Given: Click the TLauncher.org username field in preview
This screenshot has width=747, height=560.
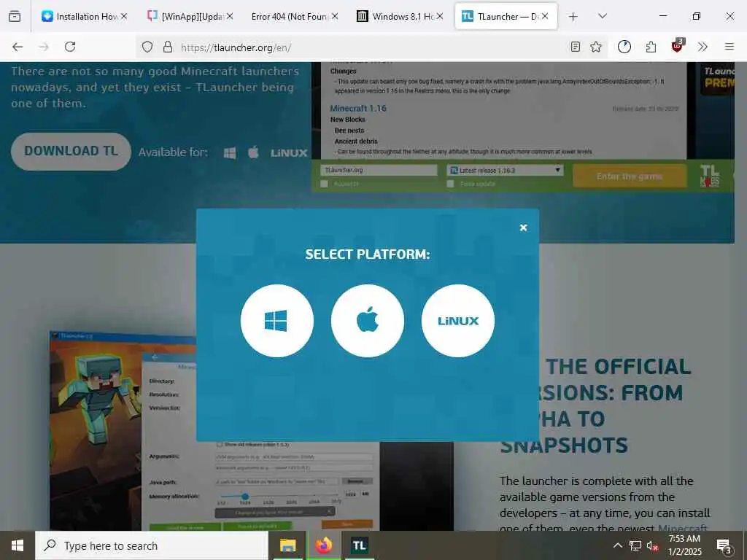Looking at the screenshot, I should [379, 170].
